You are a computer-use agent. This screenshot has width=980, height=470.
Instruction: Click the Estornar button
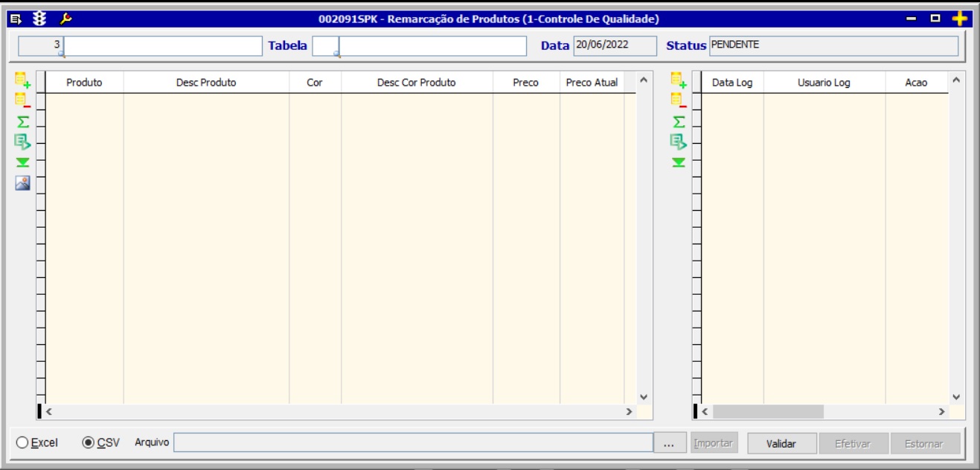click(924, 443)
